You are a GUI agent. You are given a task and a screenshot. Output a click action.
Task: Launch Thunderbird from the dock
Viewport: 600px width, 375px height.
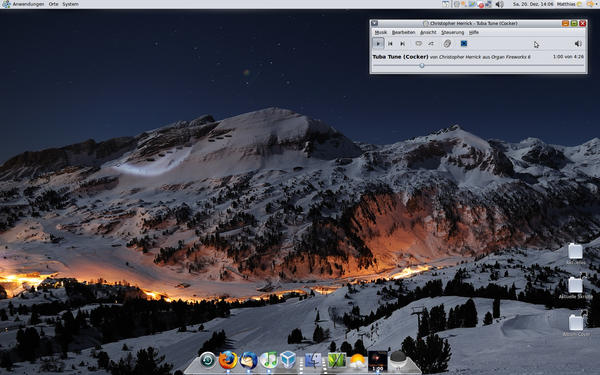pyautogui.click(x=248, y=360)
